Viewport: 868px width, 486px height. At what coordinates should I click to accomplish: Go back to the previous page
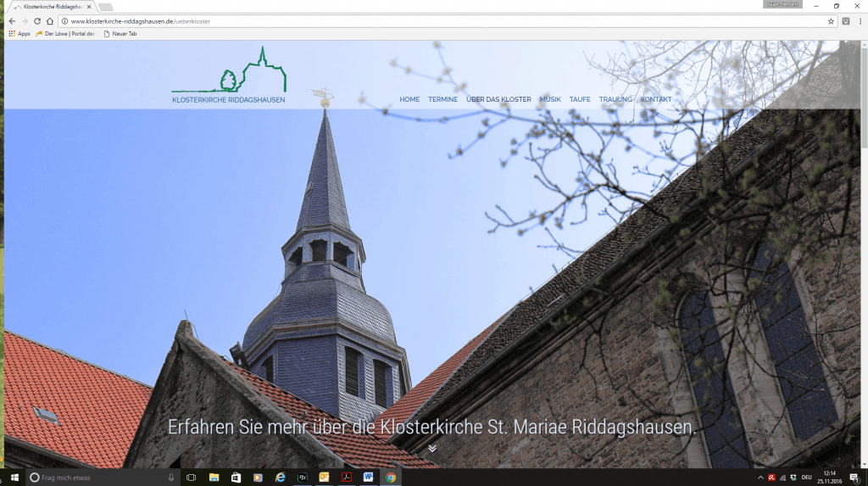[12, 21]
